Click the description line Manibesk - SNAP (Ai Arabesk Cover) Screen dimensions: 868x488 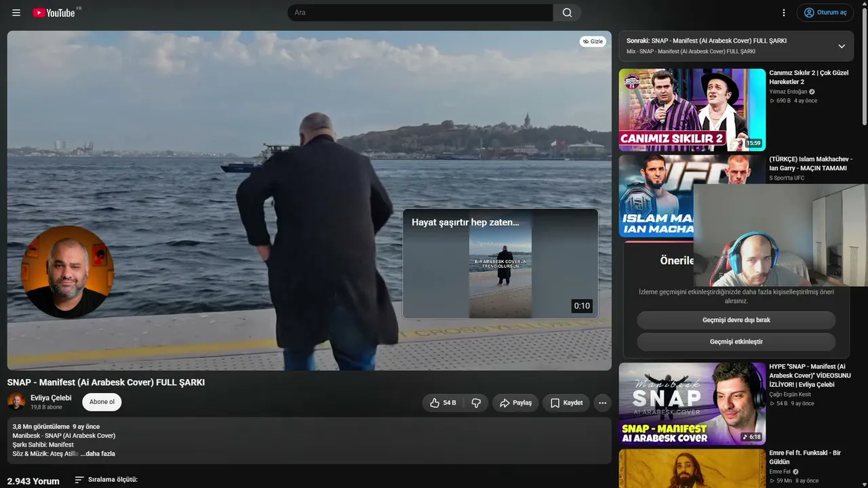click(x=64, y=436)
